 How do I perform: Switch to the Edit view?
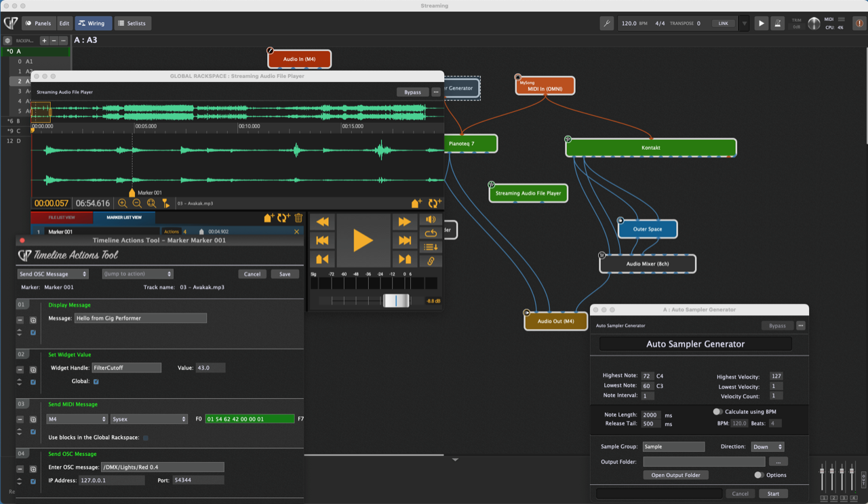click(64, 23)
